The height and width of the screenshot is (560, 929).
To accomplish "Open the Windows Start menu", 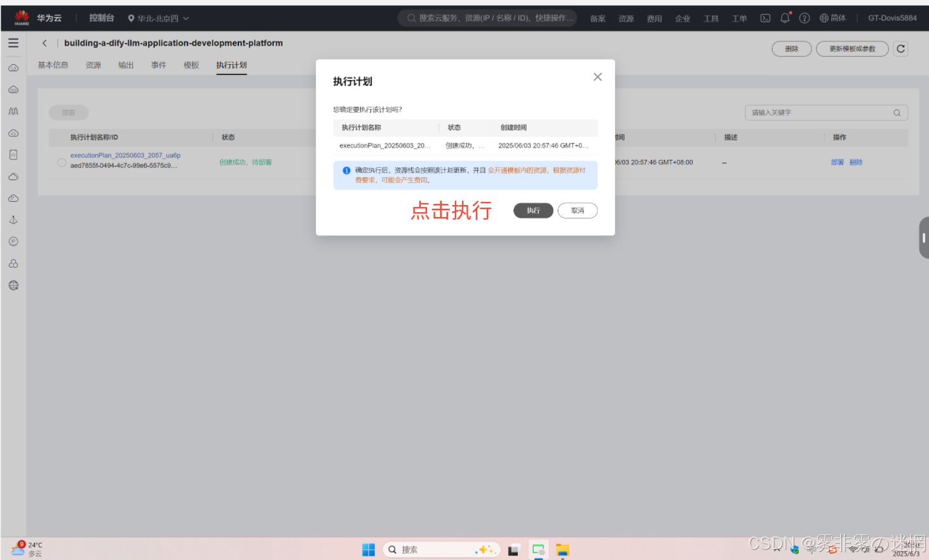I will pos(369,550).
